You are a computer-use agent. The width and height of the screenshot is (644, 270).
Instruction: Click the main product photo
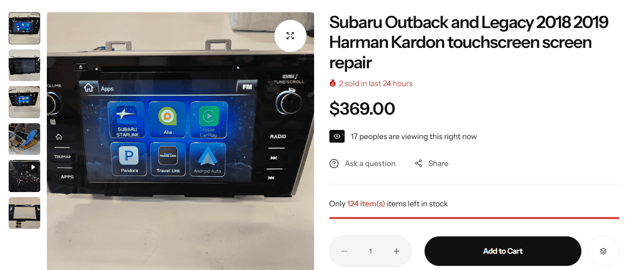tap(180, 141)
